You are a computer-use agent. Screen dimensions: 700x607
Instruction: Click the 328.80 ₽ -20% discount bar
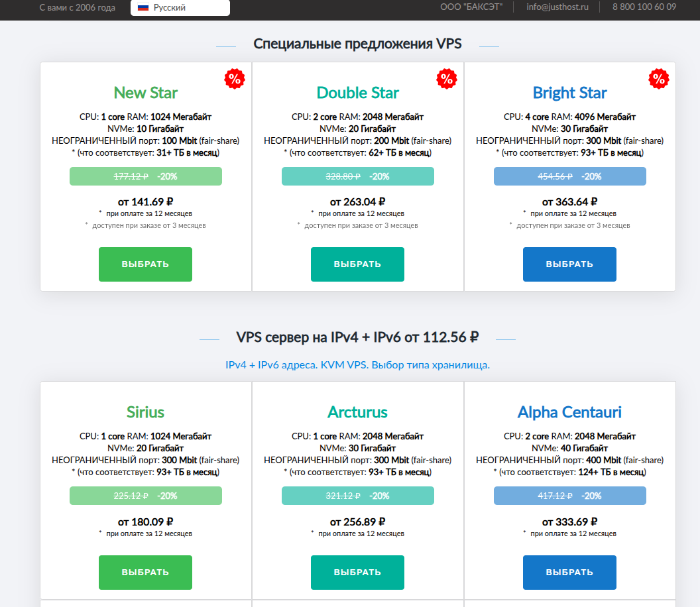357,176
